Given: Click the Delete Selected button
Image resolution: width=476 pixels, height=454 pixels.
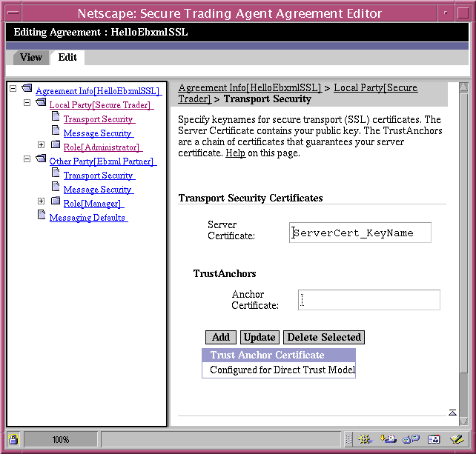Looking at the screenshot, I should point(324,337).
